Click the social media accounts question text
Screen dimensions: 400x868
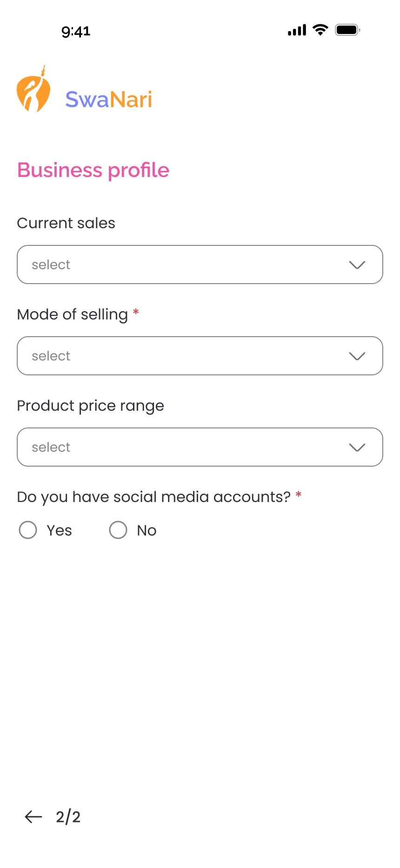[153, 497]
